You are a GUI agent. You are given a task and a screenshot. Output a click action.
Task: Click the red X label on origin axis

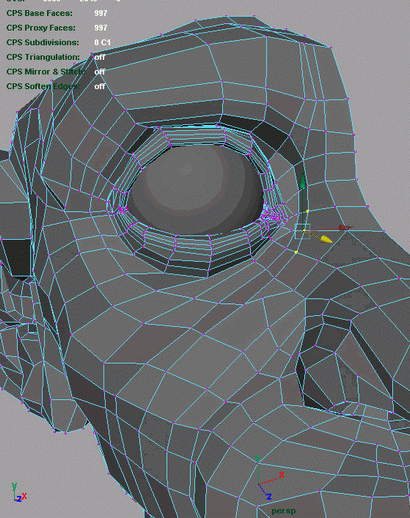pos(281,475)
